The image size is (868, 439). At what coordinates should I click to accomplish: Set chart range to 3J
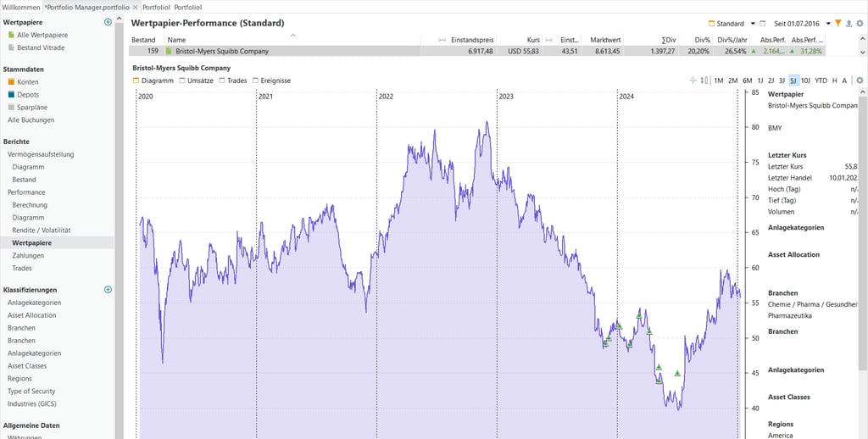[x=782, y=81]
